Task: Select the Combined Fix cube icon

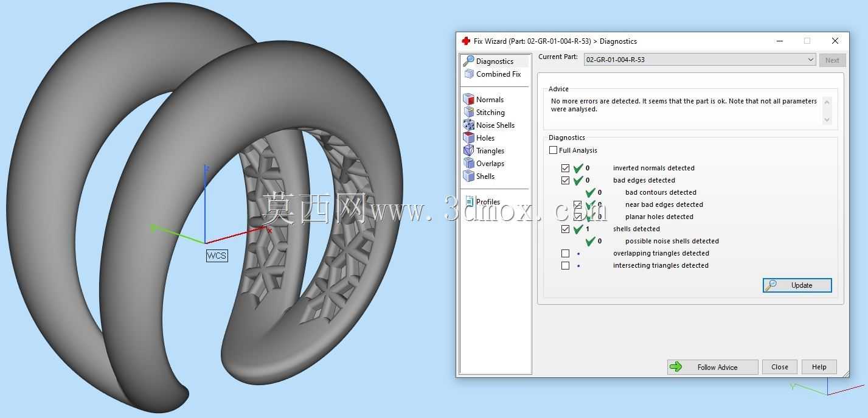Action: tap(468, 74)
